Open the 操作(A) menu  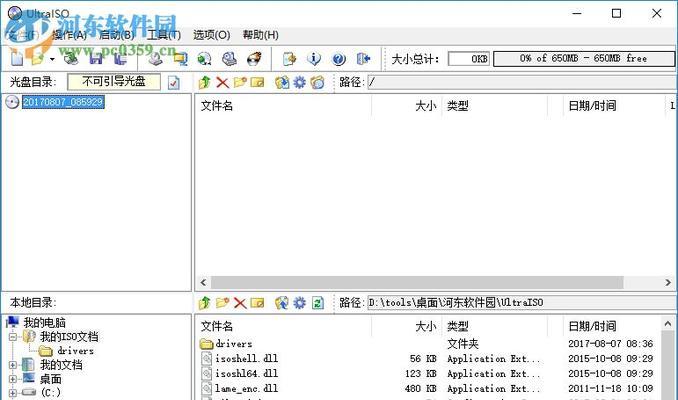click(x=69, y=35)
